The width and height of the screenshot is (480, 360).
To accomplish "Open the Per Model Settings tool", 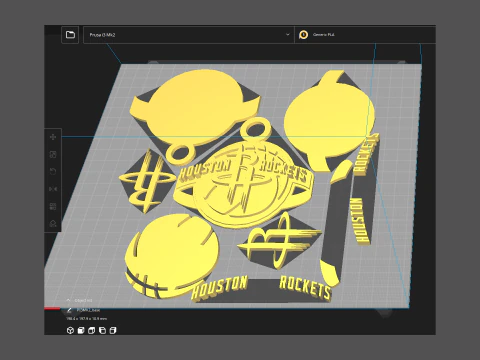I will click(x=53, y=206).
